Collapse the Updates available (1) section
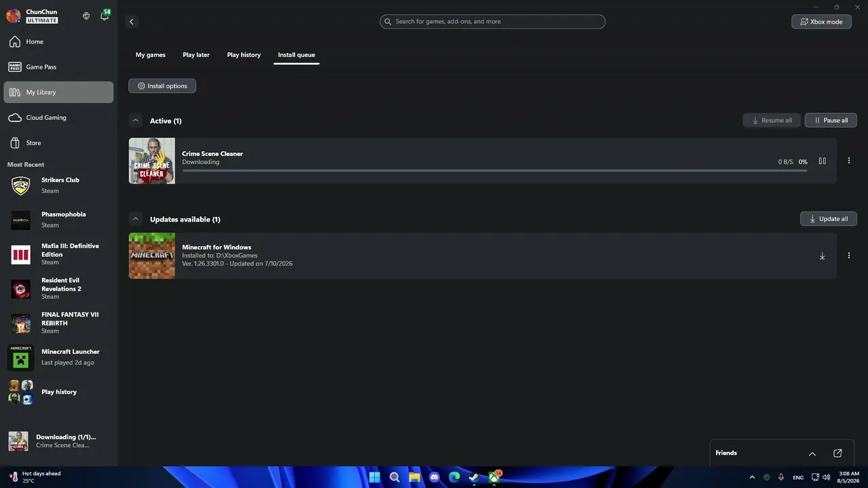 136,219
